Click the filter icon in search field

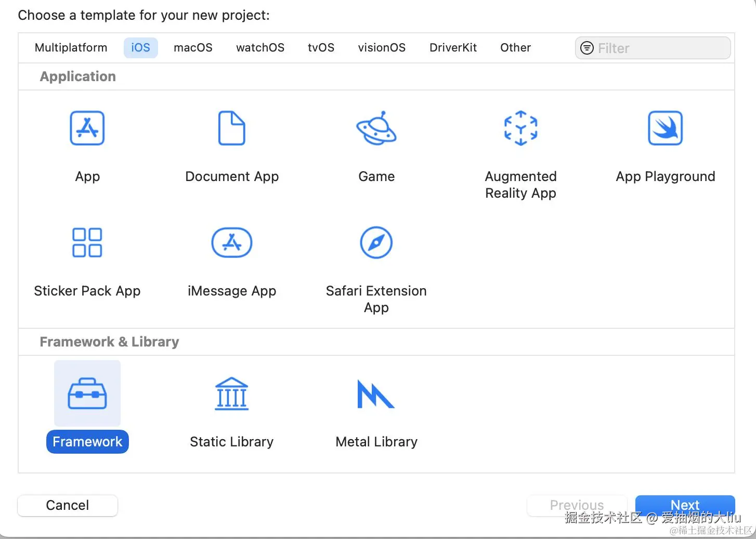coord(587,48)
